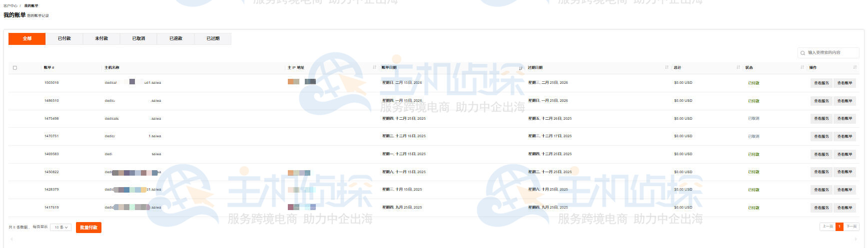This screenshot has width=868, height=248.
Task: Click 查看账单 for invoice 1470751
Action: (845, 136)
